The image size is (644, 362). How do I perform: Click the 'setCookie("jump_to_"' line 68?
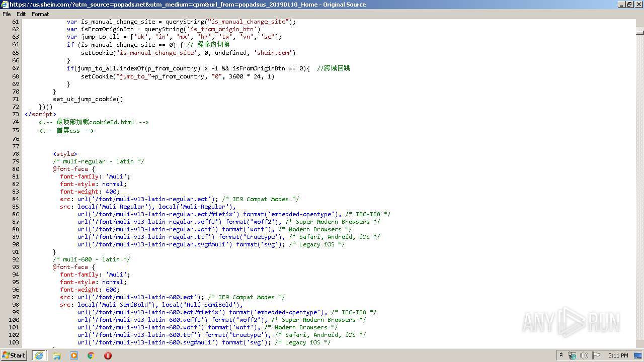tap(178, 76)
